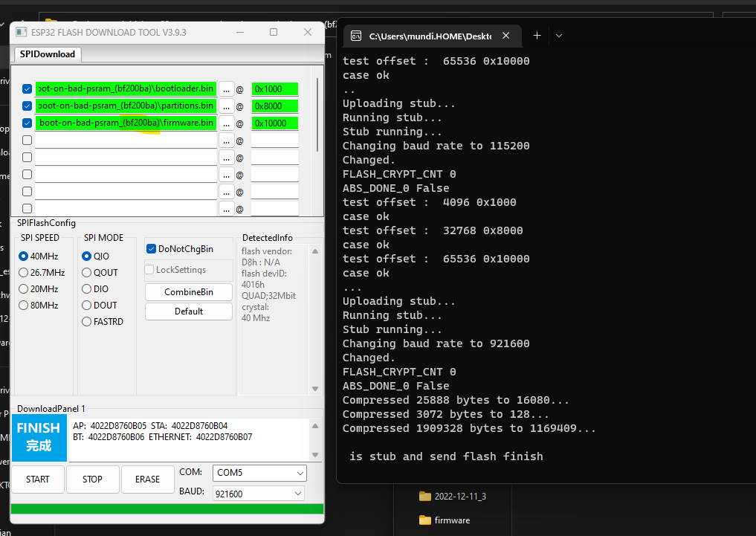
Task: Click the green download progress bar
Action: point(167,509)
